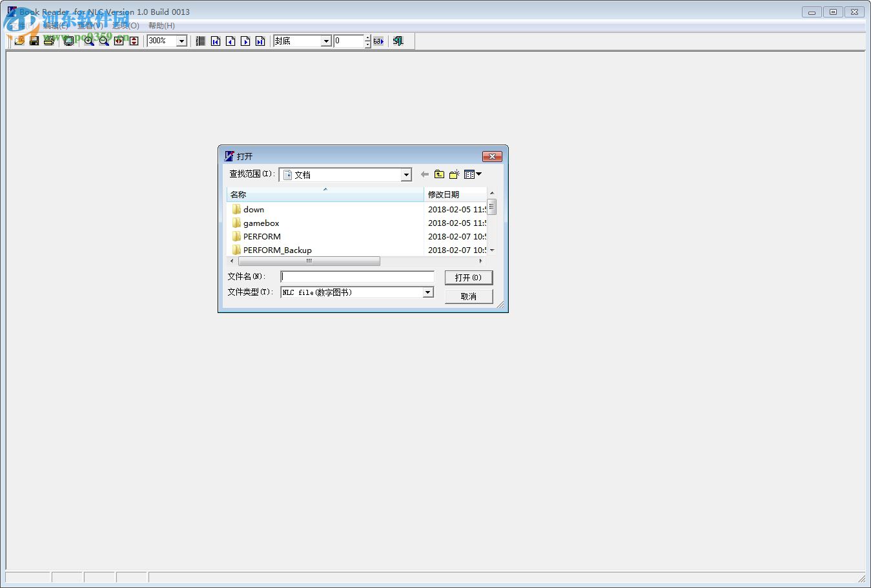Click the fit height icon
Viewport: 871px width, 588px height.
134,41
